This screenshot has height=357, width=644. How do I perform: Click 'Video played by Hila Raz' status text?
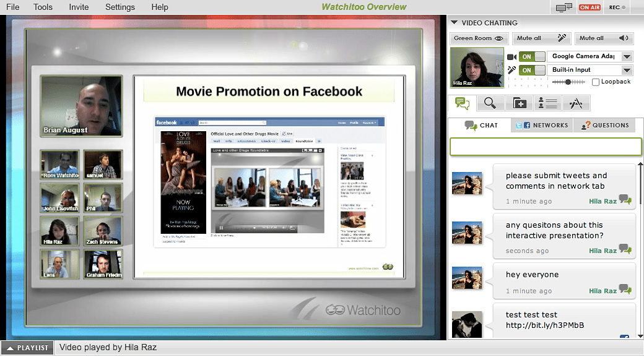(108, 347)
